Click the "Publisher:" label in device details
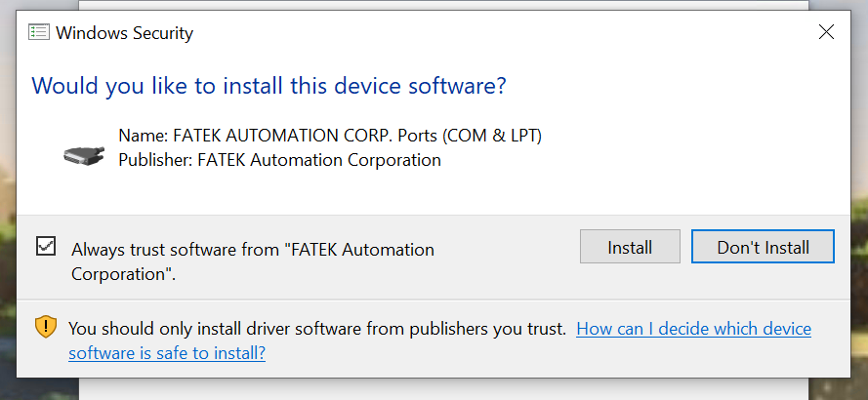This screenshot has height=400, width=868. click(x=155, y=159)
